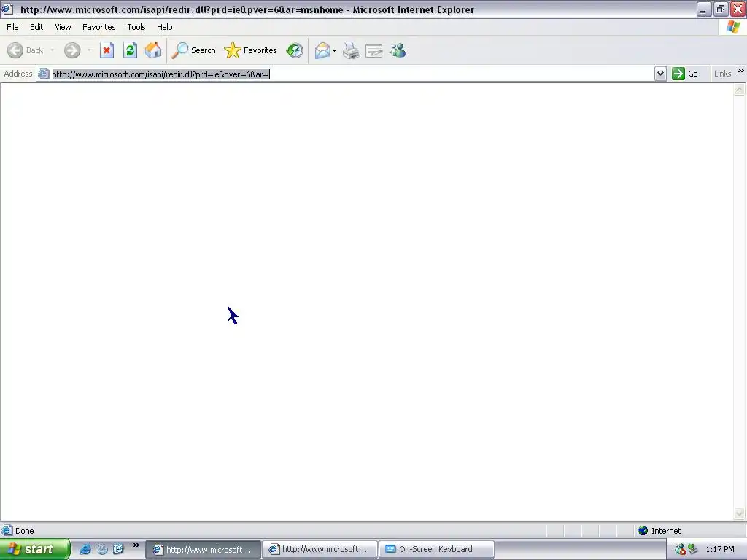
Task: Expand the Mail dropdown arrow
Action: pyautogui.click(x=334, y=50)
